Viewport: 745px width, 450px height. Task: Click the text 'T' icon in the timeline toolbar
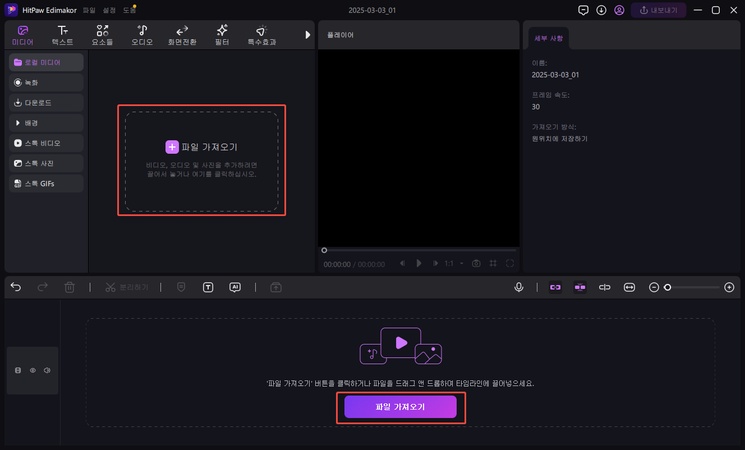coord(208,287)
